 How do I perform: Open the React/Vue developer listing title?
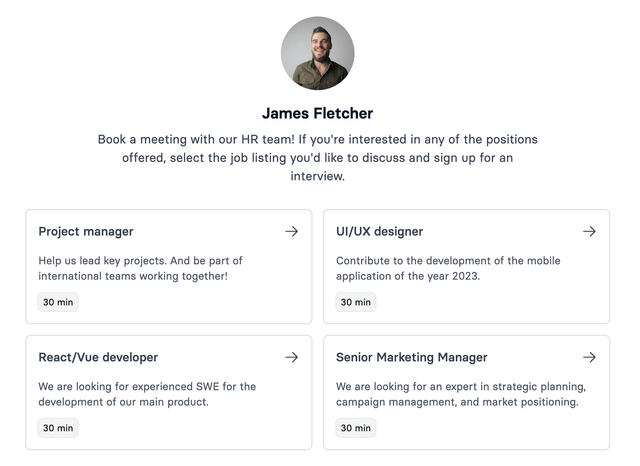[98, 357]
